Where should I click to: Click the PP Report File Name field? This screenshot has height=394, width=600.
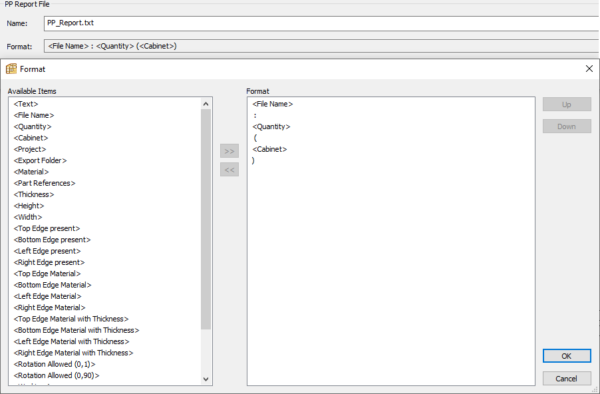pyautogui.click(x=321, y=23)
